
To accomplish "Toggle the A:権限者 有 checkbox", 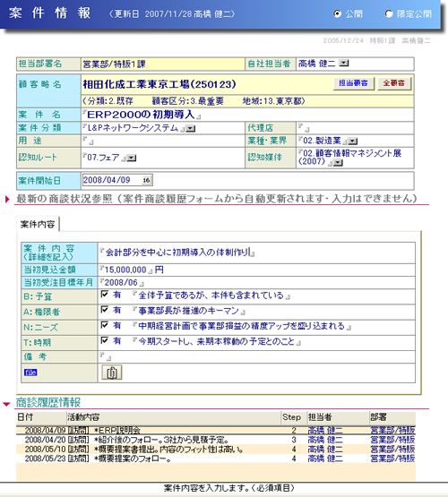I will (x=105, y=309).
